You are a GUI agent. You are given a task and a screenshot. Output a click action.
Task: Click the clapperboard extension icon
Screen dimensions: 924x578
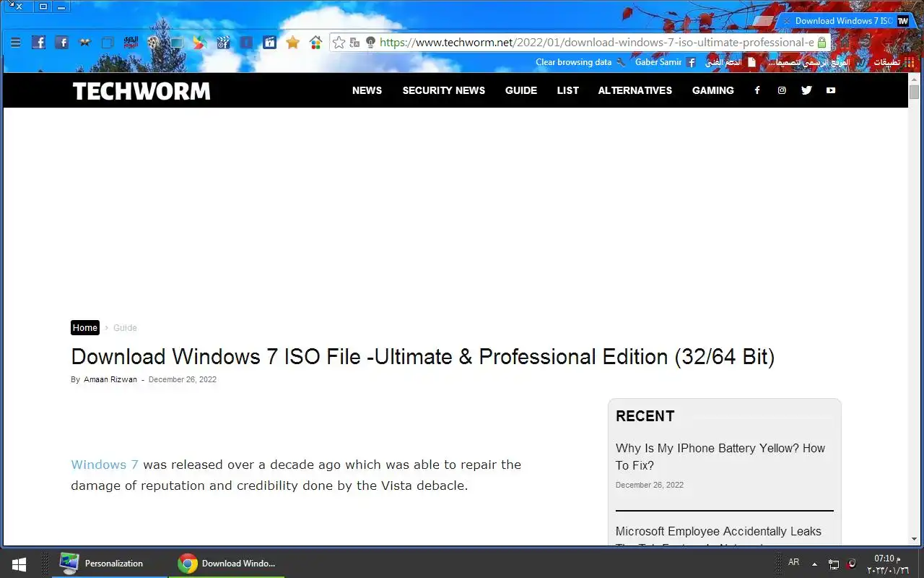tap(223, 43)
